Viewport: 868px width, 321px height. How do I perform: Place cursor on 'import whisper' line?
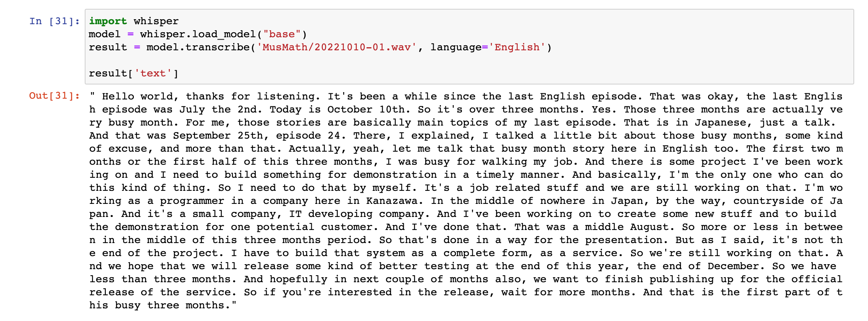tap(134, 21)
